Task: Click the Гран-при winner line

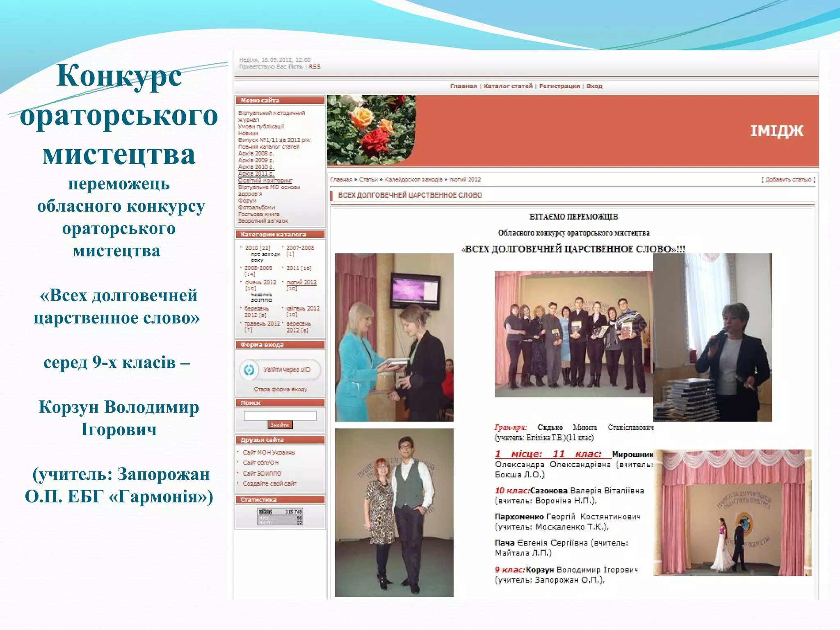Action: click(574, 432)
